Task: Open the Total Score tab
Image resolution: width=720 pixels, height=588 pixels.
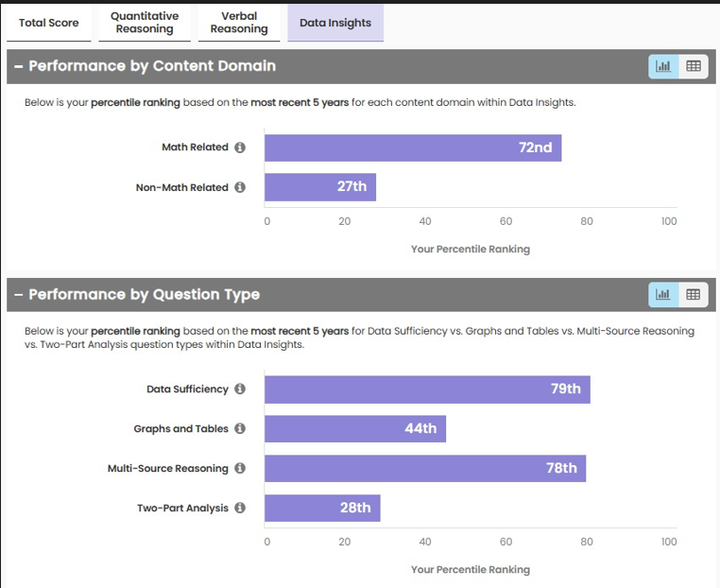Action: click(x=49, y=23)
